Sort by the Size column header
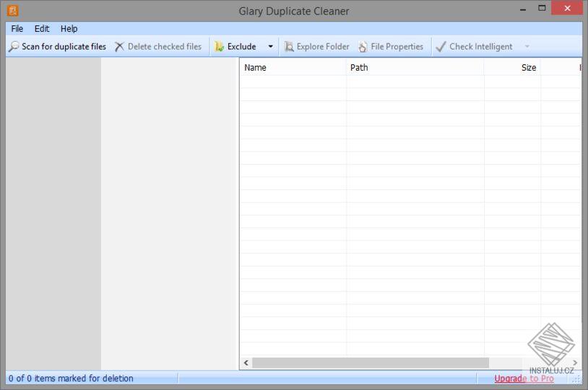Viewport: 588px width, 390px height. [512, 67]
